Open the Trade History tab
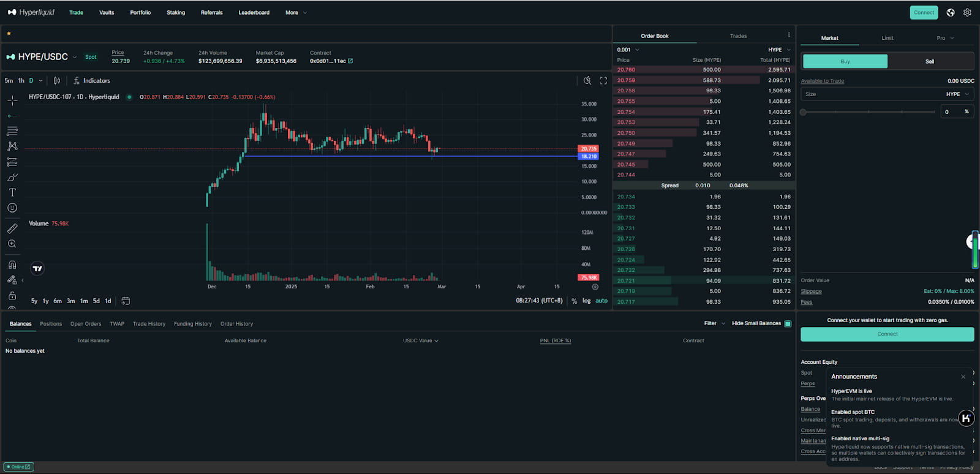980x474 pixels. click(149, 324)
